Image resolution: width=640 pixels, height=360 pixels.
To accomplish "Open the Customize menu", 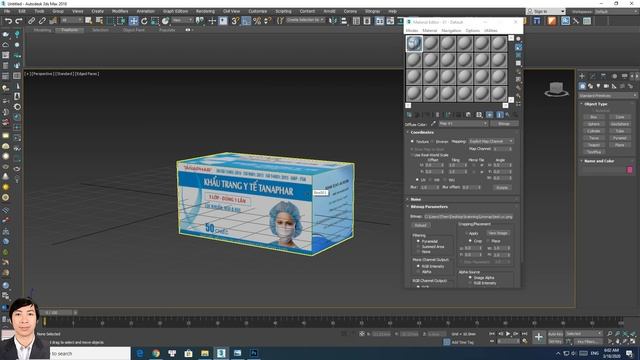I will (x=258, y=11).
